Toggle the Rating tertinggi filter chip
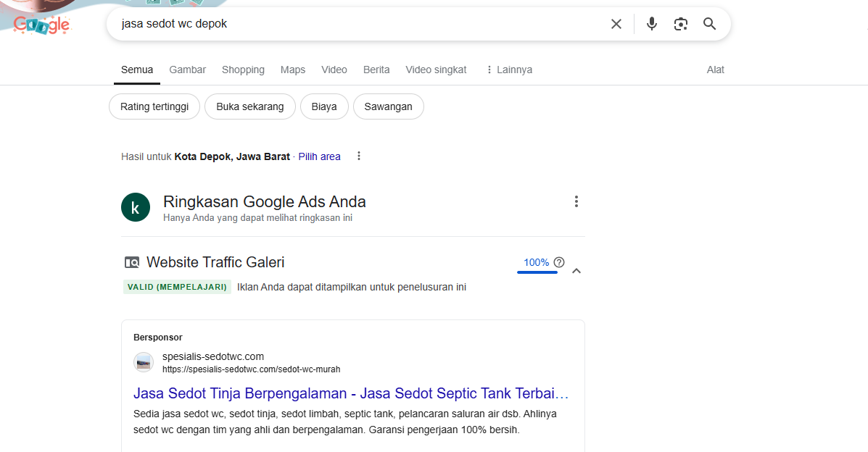 pyautogui.click(x=154, y=106)
